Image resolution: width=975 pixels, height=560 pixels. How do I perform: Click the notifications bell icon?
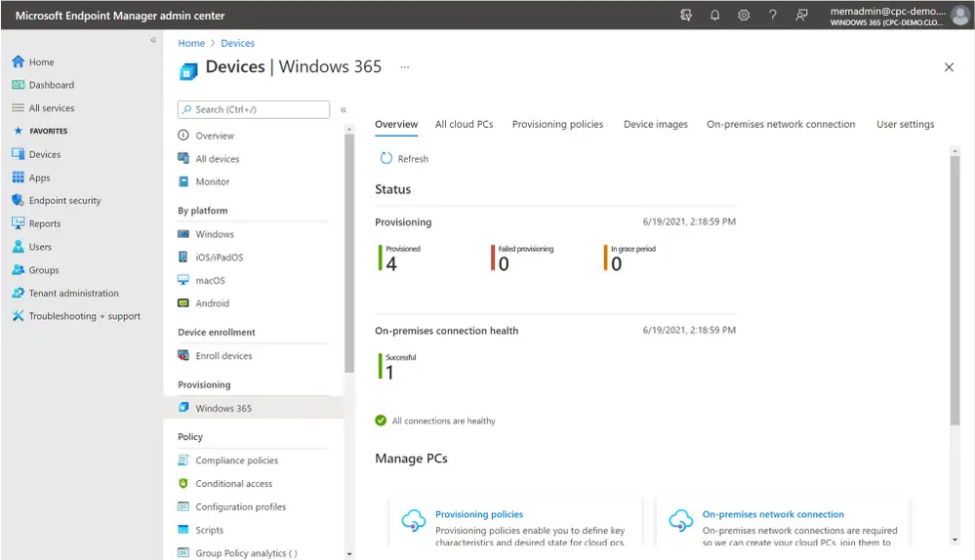[x=715, y=15]
